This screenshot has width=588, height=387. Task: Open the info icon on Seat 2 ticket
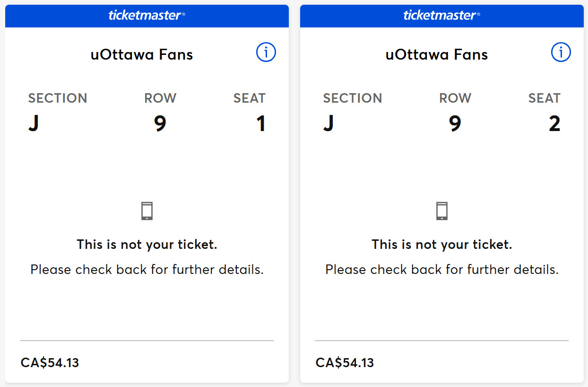[561, 52]
